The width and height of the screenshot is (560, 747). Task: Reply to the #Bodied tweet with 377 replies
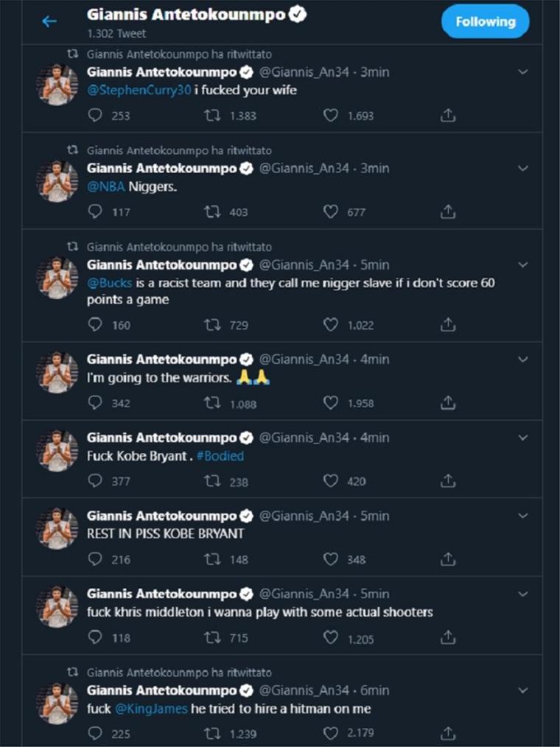(x=95, y=481)
